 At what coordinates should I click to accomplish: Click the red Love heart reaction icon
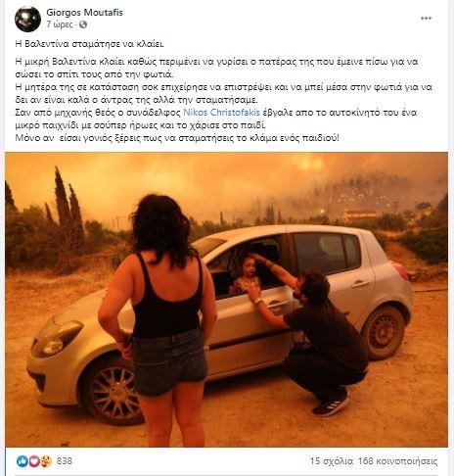point(34,461)
